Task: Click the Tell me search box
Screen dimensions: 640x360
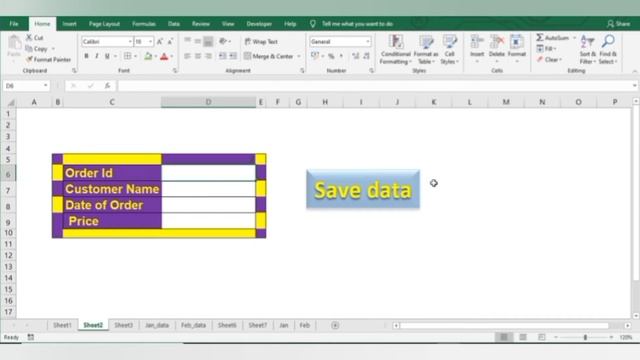Action: pyautogui.click(x=357, y=24)
